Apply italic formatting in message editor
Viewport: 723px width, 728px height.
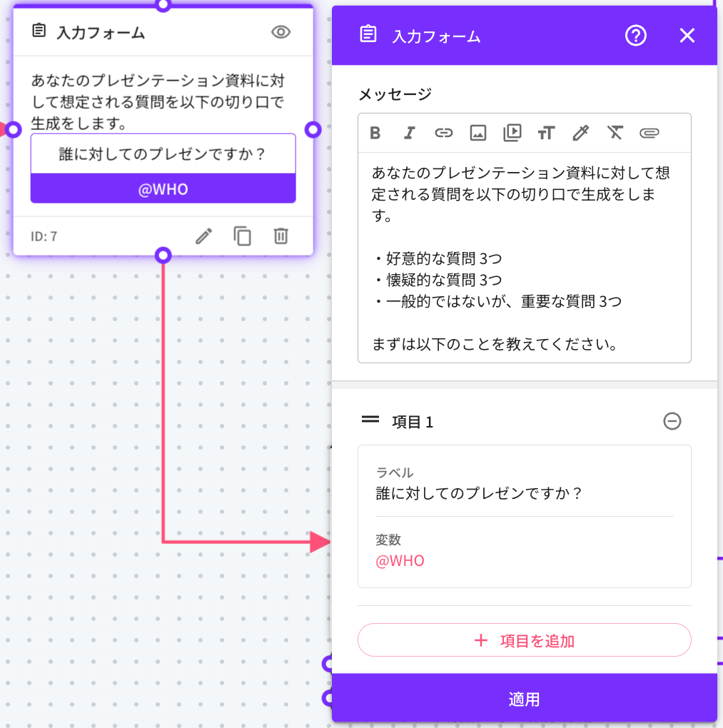[x=410, y=133]
